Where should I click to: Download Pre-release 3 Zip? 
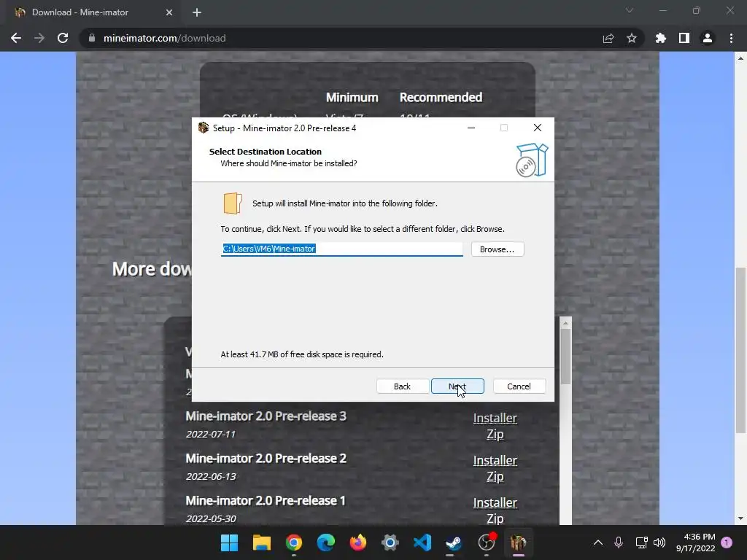[495, 435]
